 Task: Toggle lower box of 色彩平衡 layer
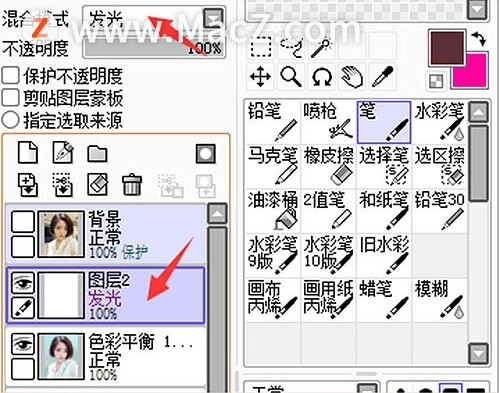pyautogui.click(x=23, y=369)
